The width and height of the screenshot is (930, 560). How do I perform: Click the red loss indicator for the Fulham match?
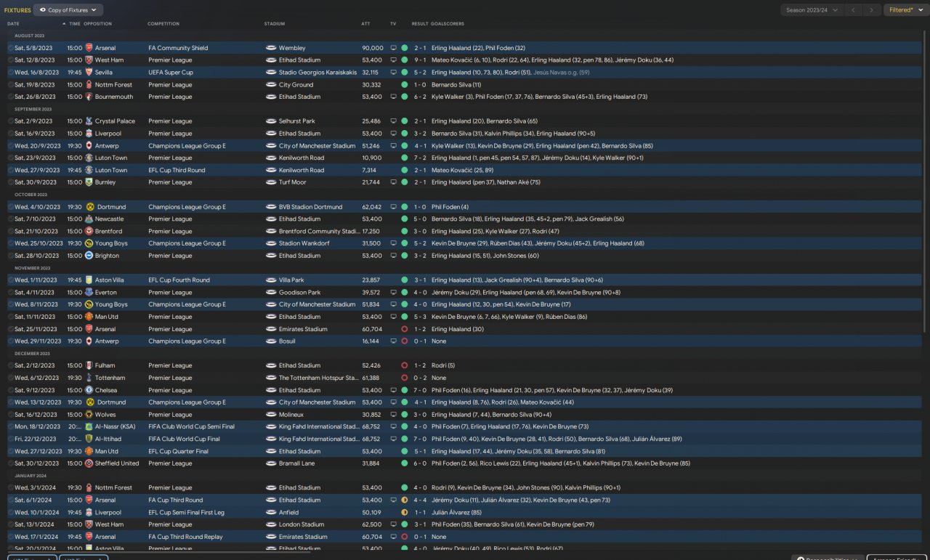coord(404,365)
